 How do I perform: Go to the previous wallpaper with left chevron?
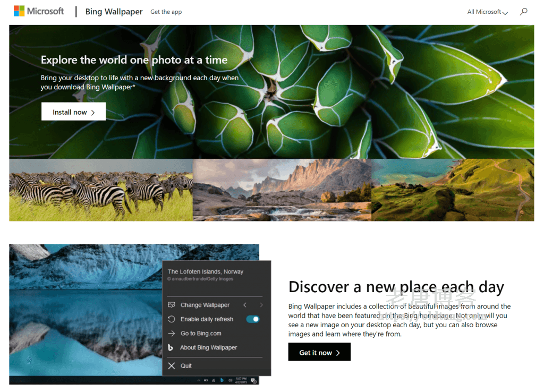[x=245, y=305]
